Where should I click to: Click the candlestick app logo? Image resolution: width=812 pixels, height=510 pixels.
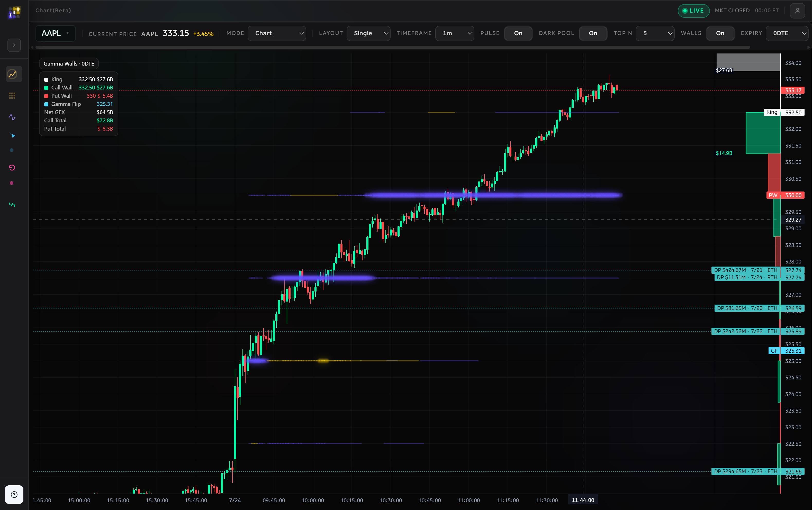pyautogui.click(x=14, y=13)
